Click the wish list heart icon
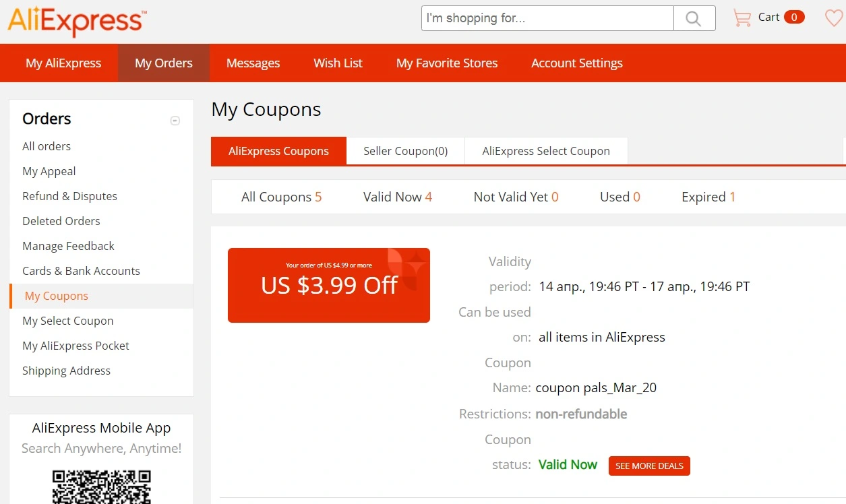The image size is (846, 504). pyautogui.click(x=835, y=18)
